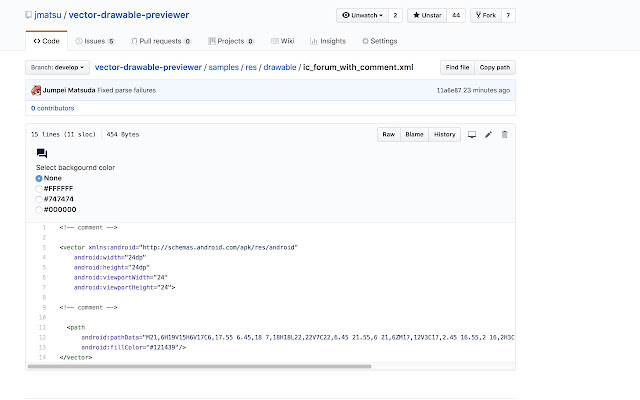The width and height of the screenshot is (640, 400).
Task: View the Raw file
Action: pyautogui.click(x=389, y=135)
